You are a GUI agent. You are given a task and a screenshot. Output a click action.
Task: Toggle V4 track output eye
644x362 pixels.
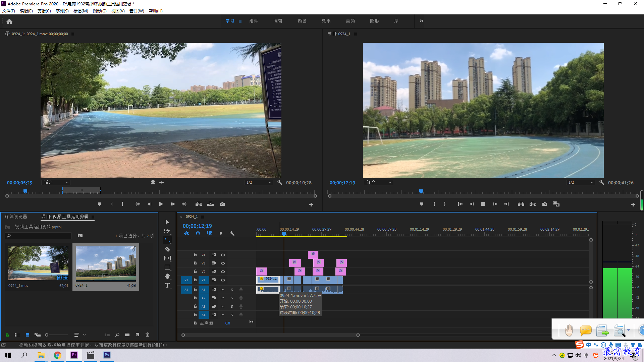(x=223, y=255)
